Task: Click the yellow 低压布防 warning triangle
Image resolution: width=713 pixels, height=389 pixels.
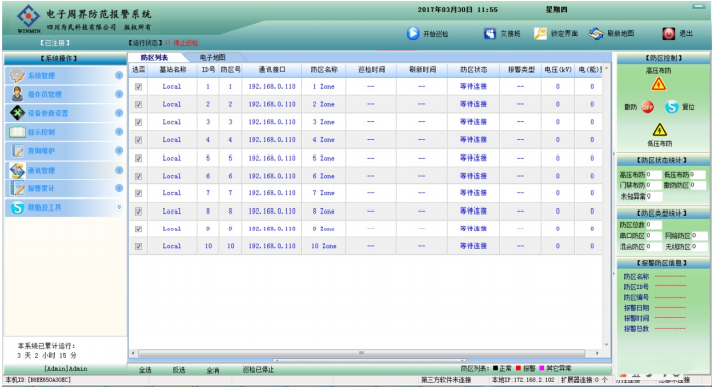Action: [x=659, y=130]
